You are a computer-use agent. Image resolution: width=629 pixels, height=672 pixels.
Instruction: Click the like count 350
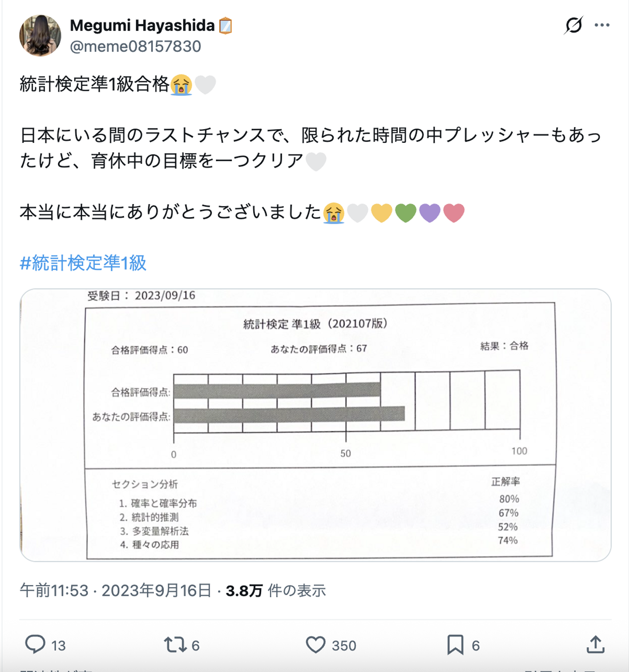[344, 646]
